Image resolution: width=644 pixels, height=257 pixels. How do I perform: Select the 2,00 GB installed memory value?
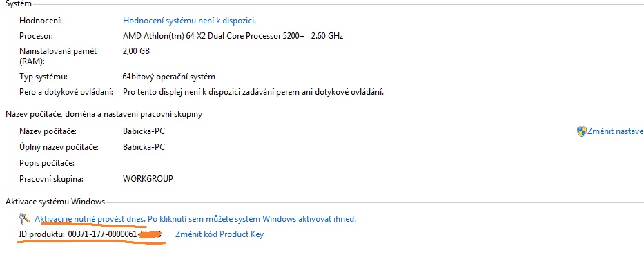point(137,52)
